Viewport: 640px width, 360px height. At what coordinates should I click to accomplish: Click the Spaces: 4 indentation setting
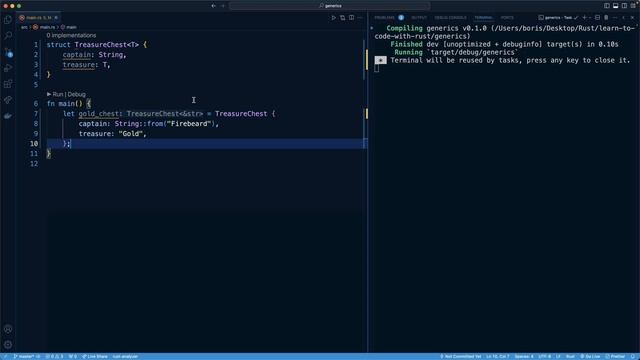click(x=524, y=356)
